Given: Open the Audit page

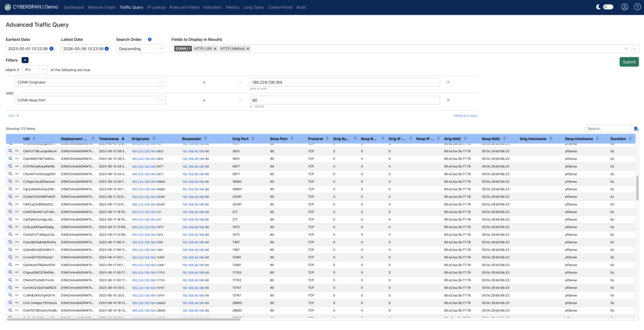Looking at the screenshot, I should click(x=301, y=8).
